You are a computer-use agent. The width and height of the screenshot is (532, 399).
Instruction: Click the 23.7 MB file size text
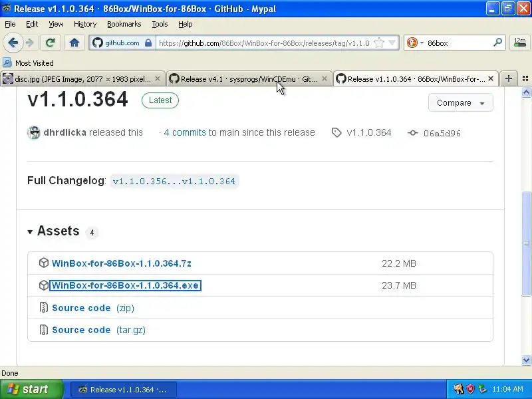click(x=399, y=285)
